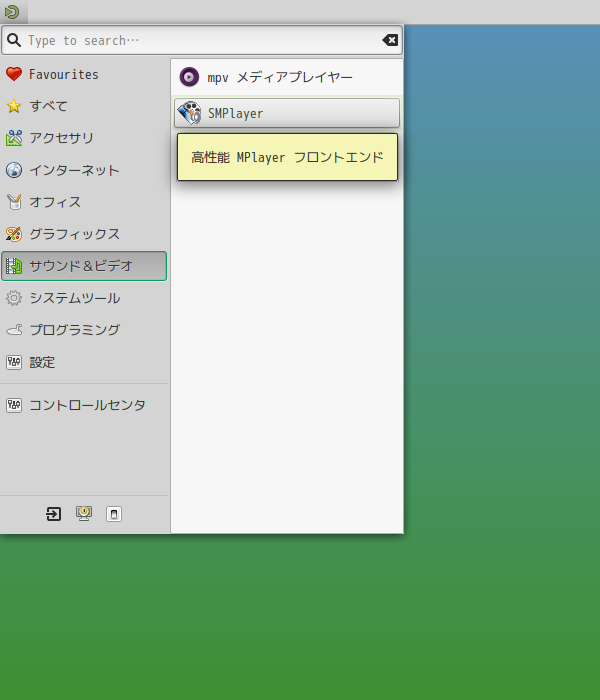Viewport: 600px width, 700px height.
Task: Click the SMPlayer film reel icon
Action: (189, 113)
